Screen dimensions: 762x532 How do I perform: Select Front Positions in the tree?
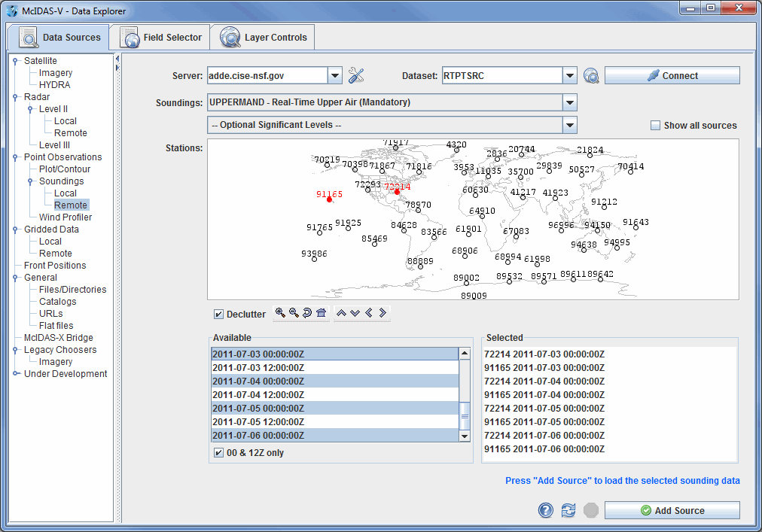pyautogui.click(x=55, y=266)
